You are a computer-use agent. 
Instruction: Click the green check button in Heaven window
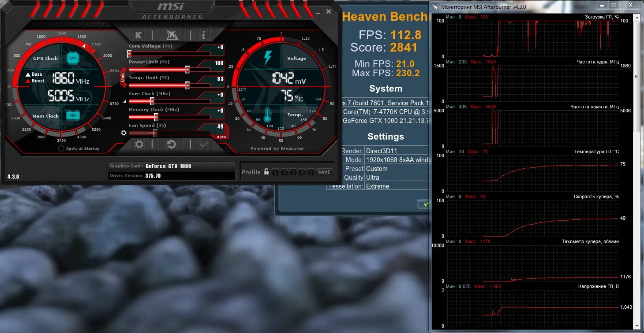[x=423, y=204]
